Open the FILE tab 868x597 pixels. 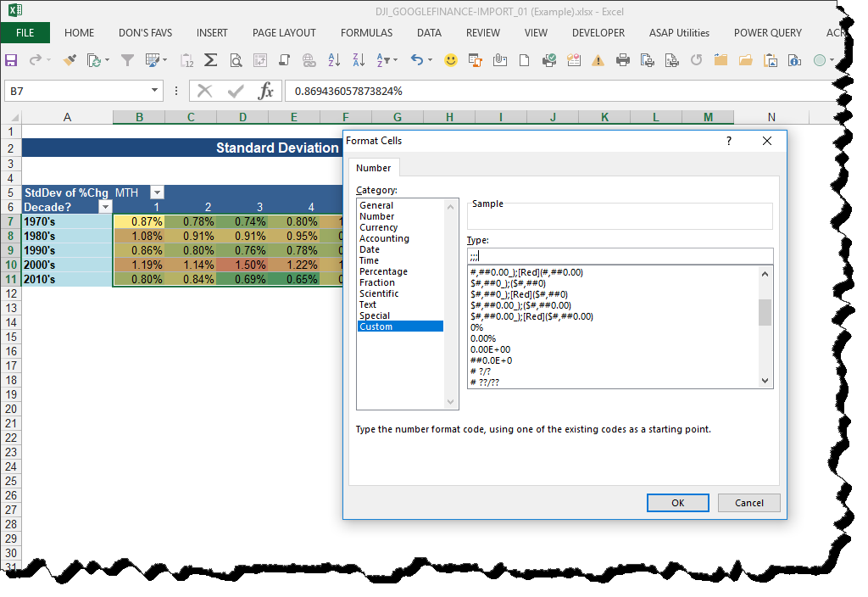coord(25,33)
